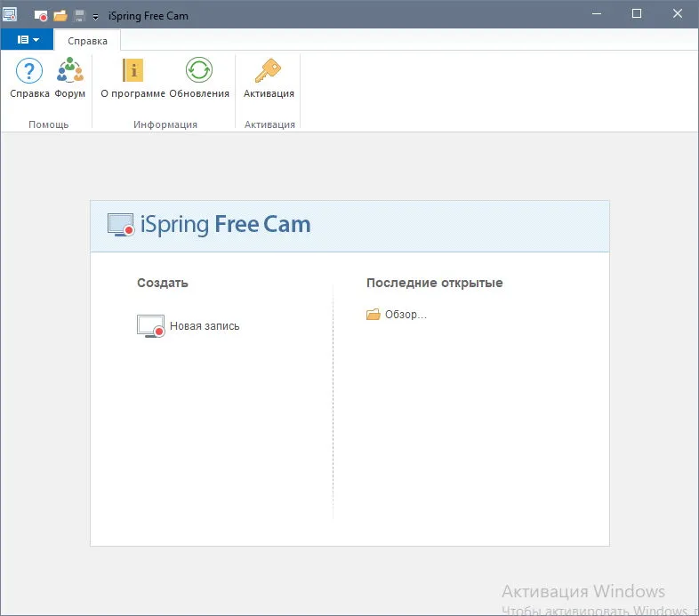Click the Последние открытые heading
This screenshot has height=616, width=699.
click(434, 283)
